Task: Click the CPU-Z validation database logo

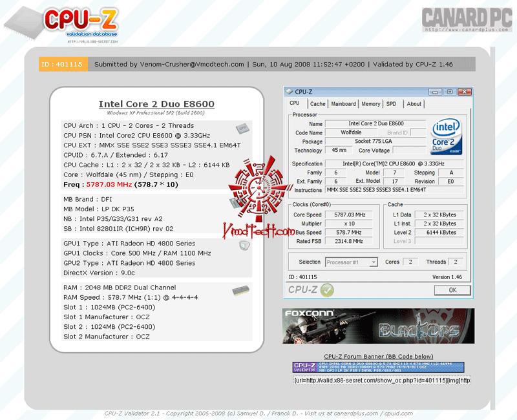Action: pyautogui.click(x=63, y=24)
